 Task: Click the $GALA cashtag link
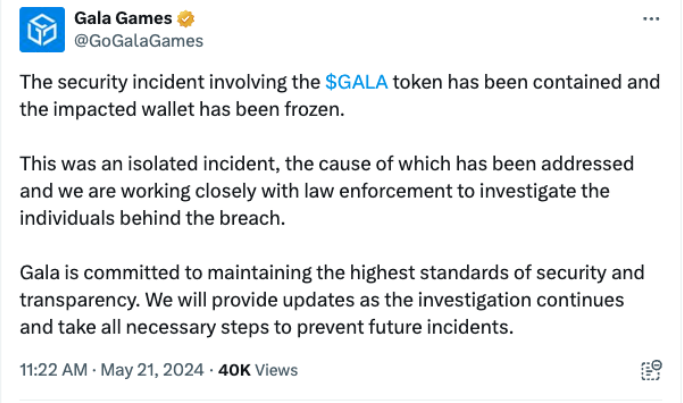pyautogui.click(x=357, y=83)
